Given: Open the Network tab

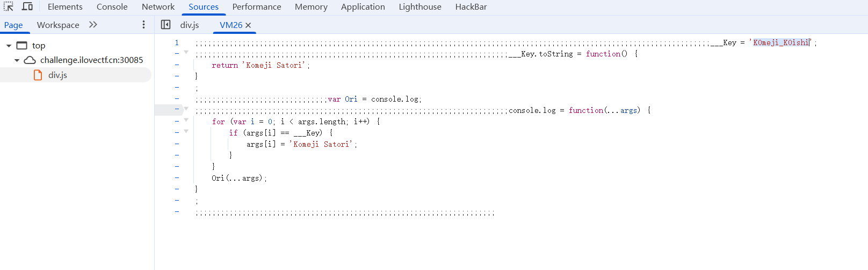Looking at the screenshot, I should pos(158,7).
